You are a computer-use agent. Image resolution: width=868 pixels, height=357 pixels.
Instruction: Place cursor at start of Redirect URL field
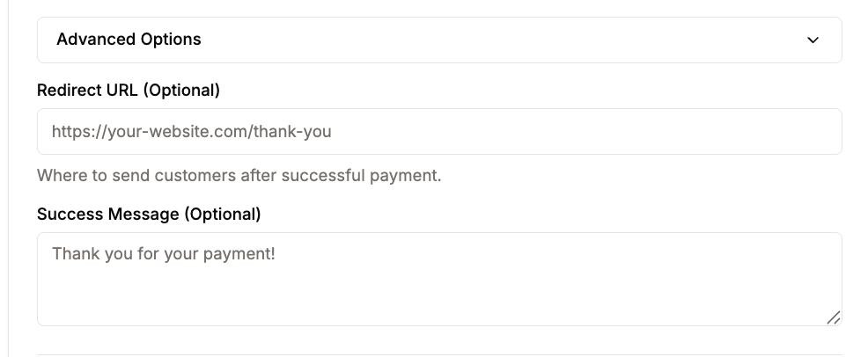[x=54, y=132]
